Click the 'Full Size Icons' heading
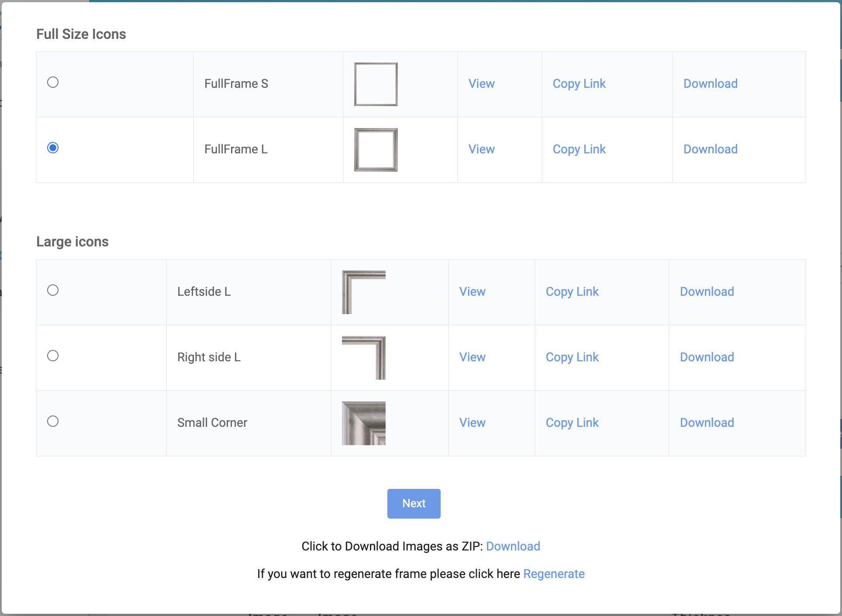Screen dimensions: 842x616 point(81,34)
